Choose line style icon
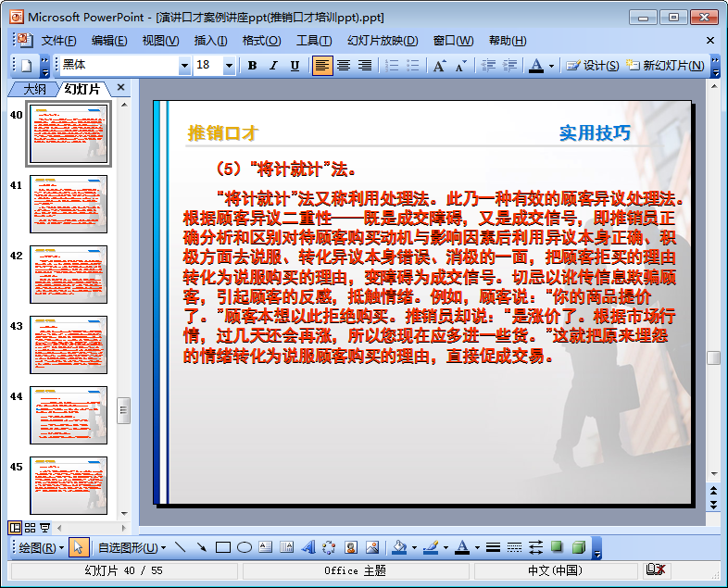Screen dimensions: 728x588 pyautogui.click(x=493, y=547)
